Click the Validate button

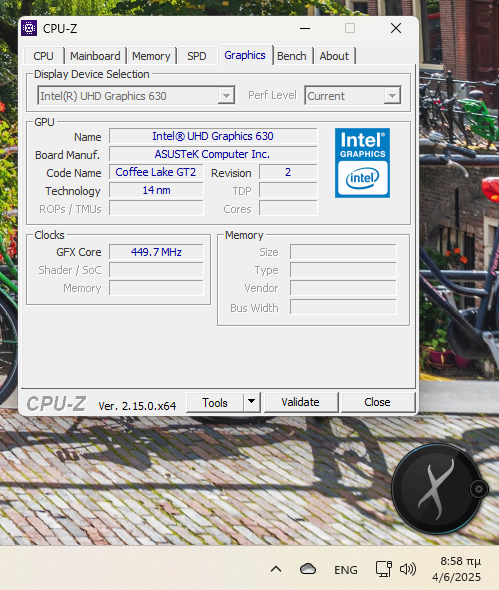click(301, 402)
